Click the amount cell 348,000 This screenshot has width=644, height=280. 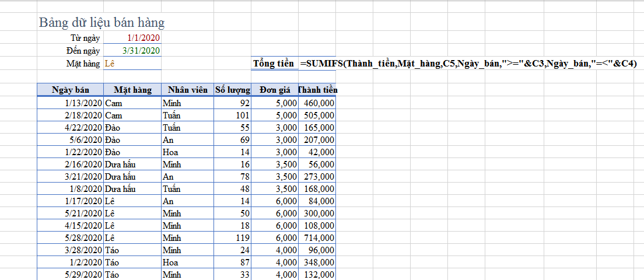318,262
